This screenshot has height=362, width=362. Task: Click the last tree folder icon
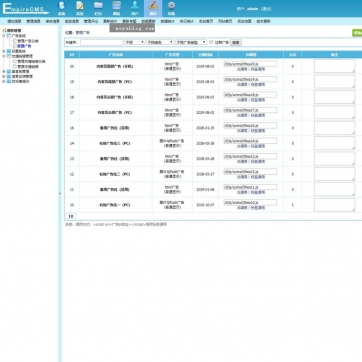pos(9,81)
